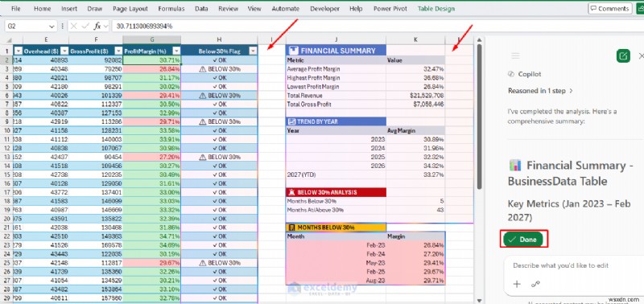Screen dimensions: 644x304
Task: Select the Table Design tab
Action: [x=436, y=9]
